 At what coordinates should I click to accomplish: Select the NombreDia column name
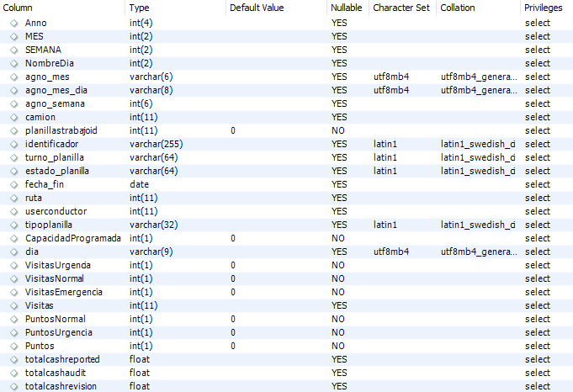pos(50,64)
